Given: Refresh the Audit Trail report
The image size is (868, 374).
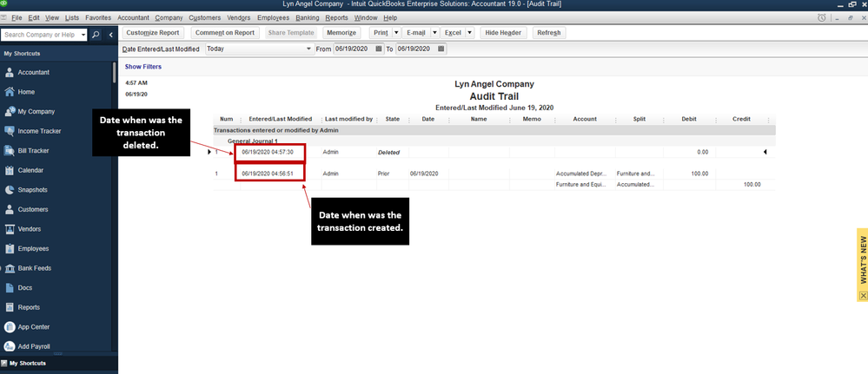Looking at the screenshot, I should pyautogui.click(x=549, y=33).
